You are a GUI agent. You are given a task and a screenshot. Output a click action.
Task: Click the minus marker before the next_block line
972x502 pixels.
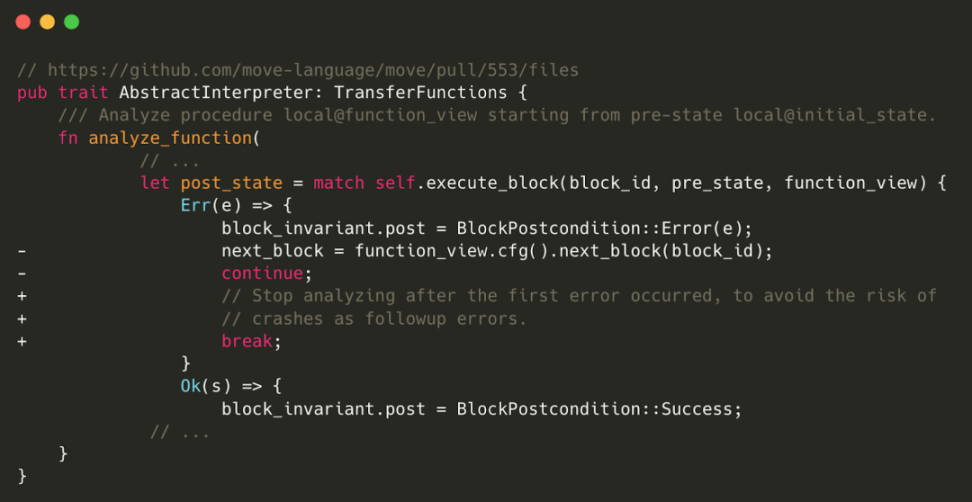click(x=21, y=252)
